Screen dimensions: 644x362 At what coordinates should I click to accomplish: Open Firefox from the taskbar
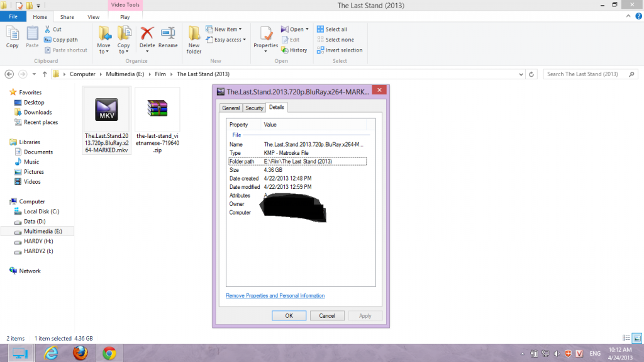tap(80, 353)
